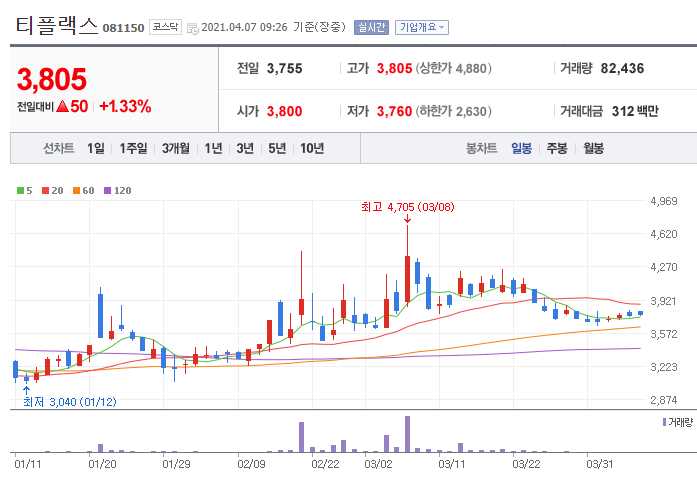This screenshot has height=478, width=697.
Task: Select the 1일 line chart tab
Action: 96,148
